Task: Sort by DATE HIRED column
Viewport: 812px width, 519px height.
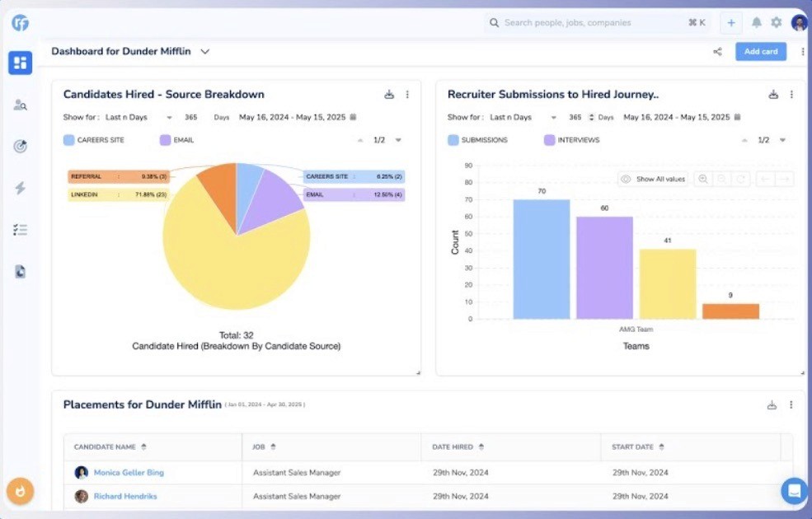Action: [x=481, y=447]
